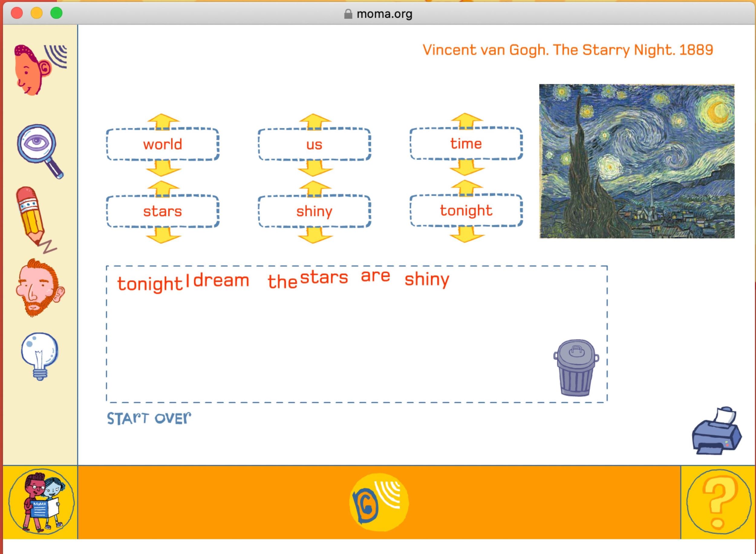This screenshot has height=554, width=756.
Task: Click down arrow below the word tonight
Action: tap(466, 235)
